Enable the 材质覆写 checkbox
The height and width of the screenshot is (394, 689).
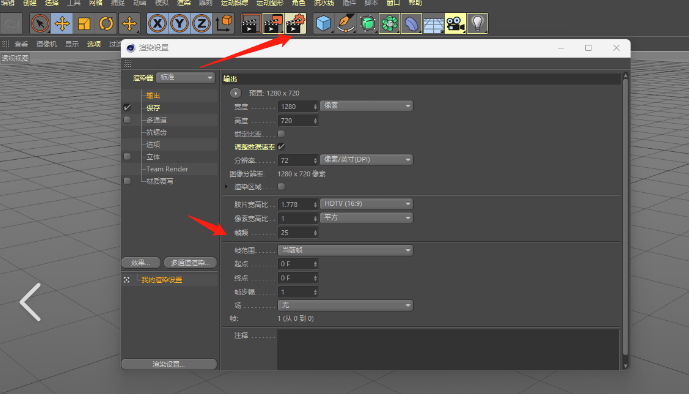pyautogui.click(x=127, y=181)
